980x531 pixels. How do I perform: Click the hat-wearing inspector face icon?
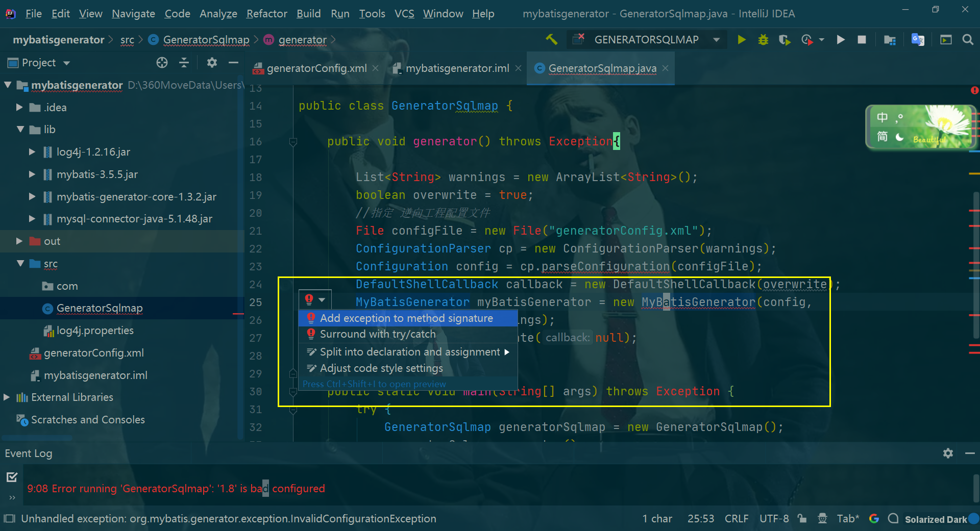click(x=822, y=518)
